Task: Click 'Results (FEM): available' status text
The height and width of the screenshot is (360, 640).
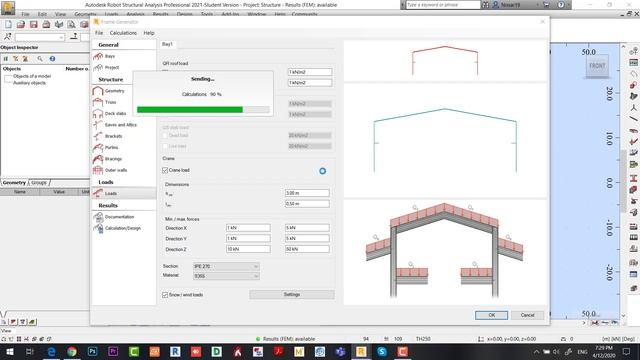Action: tap(289, 339)
